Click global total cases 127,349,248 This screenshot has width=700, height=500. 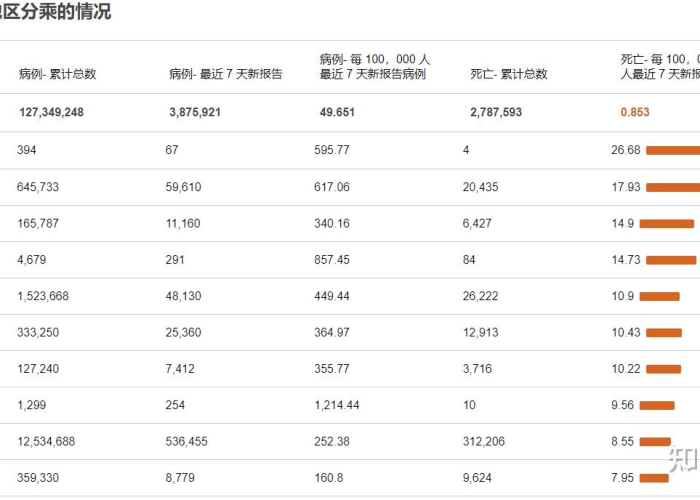51,112
